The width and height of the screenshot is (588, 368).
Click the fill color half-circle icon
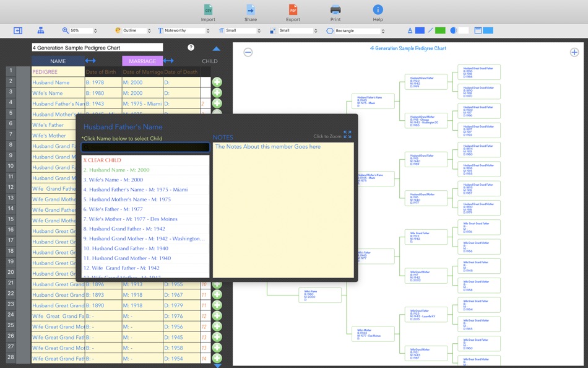[x=453, y=30]
